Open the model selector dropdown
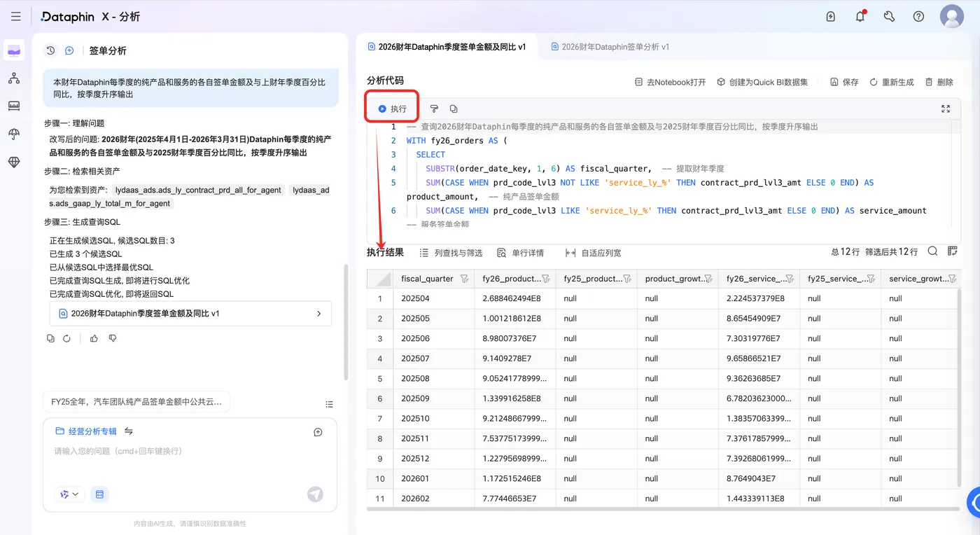The height and width of the screenshot is (535, 980). click(x=69, y=494)
